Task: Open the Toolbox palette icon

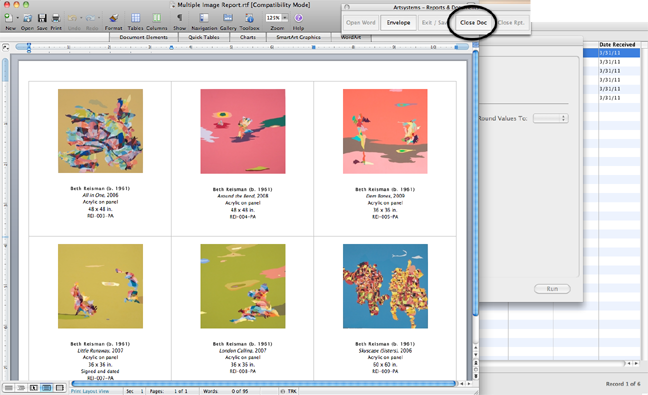Action: tap(249, 18)
